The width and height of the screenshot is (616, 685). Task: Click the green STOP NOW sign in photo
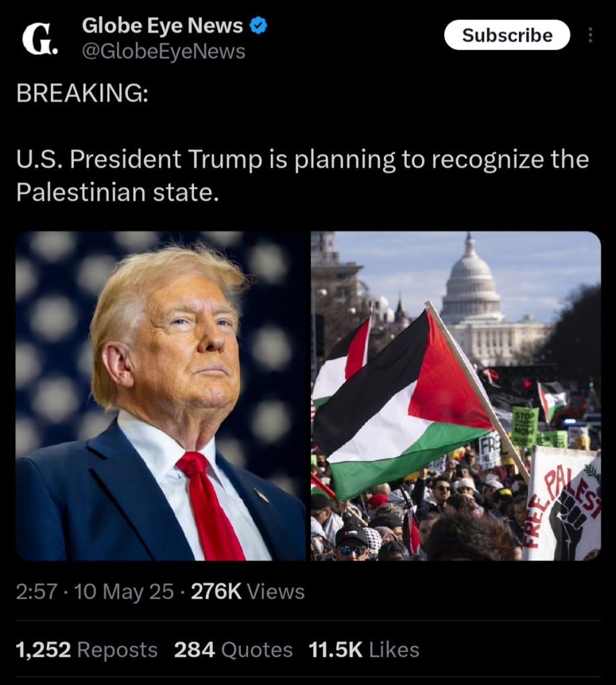click(x=524, y=426)
